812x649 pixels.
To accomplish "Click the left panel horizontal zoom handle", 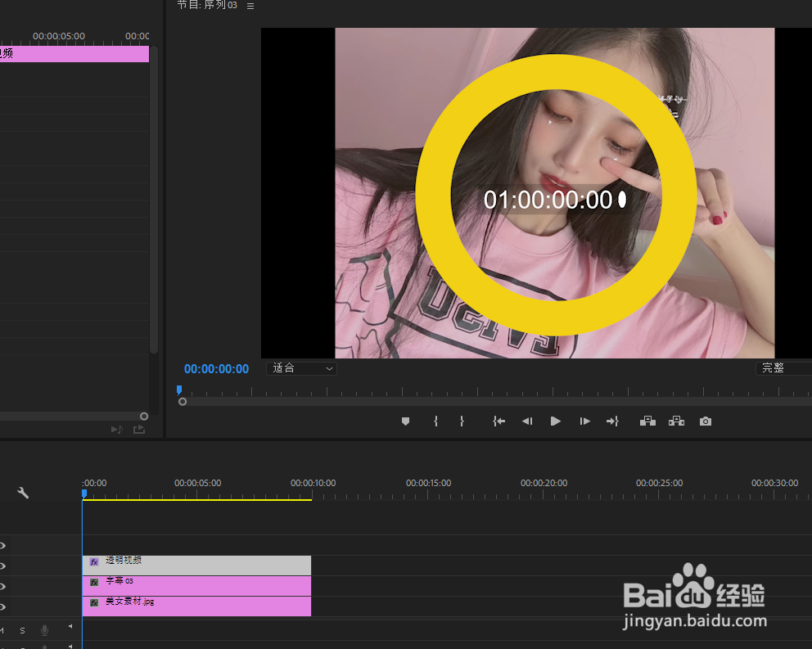I will (144, 417).
